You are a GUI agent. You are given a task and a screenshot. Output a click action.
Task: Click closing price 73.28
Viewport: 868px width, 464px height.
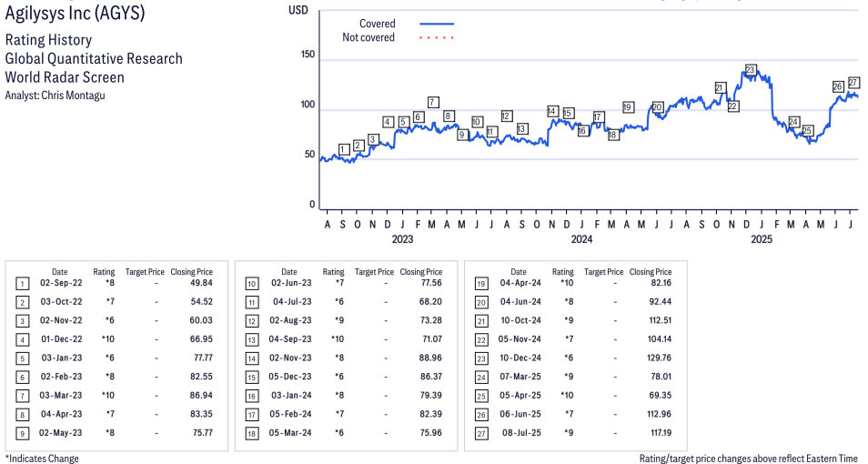click(431, 320)
